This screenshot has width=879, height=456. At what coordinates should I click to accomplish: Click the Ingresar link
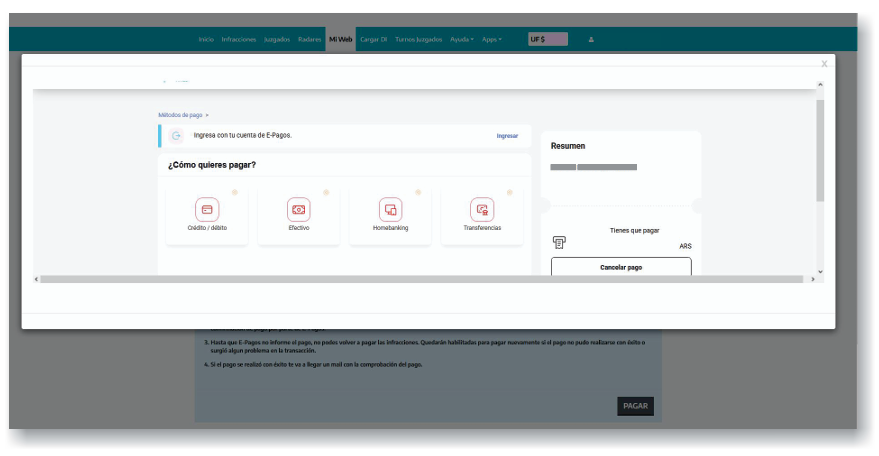click(x=507, y=136)
